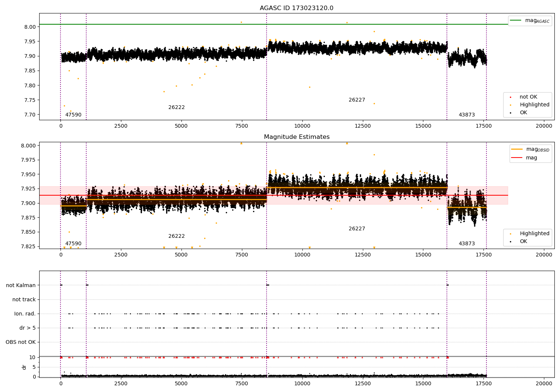Click the 8.00 y-axis tick in the top plot
Viewport: 560px width, 392px height.
coord(30,27)
